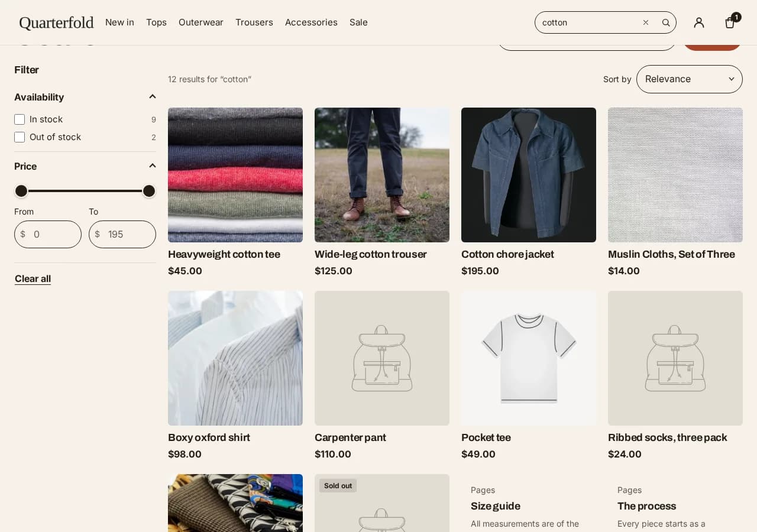This screenshot has height=532, width=757.
Task: Open the patterned fabric product image
Action: point(235,503)
